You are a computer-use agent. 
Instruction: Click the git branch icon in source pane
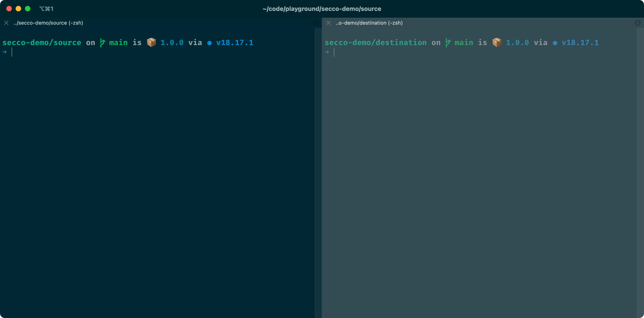[x=102, y=43]
